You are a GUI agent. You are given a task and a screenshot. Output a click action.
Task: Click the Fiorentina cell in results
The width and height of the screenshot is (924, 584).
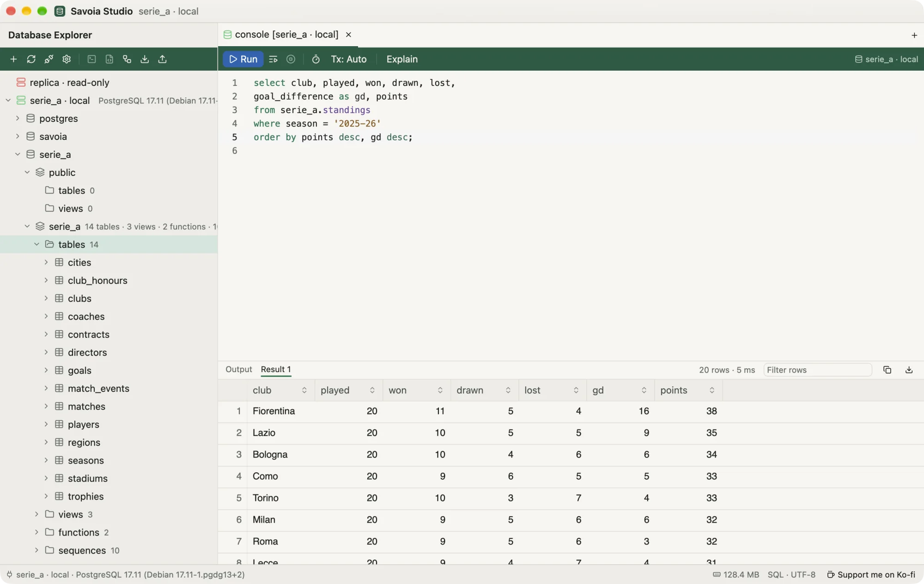coord(281,411)
